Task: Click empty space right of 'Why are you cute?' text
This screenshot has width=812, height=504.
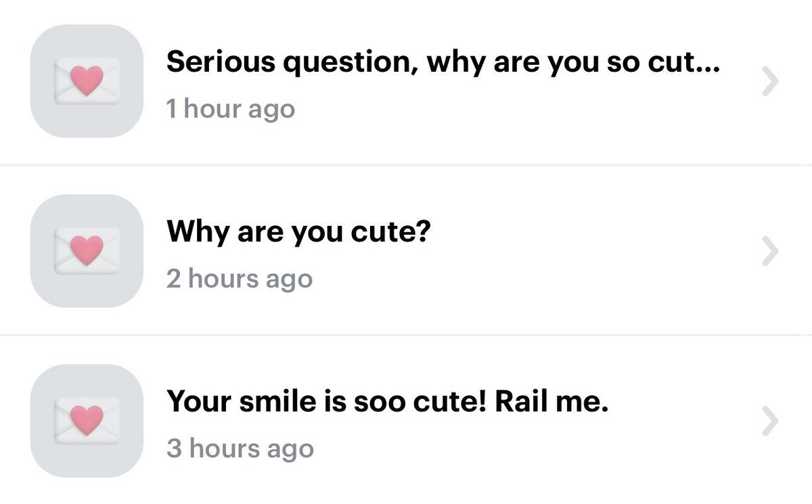Action: [x=595, y=233]
